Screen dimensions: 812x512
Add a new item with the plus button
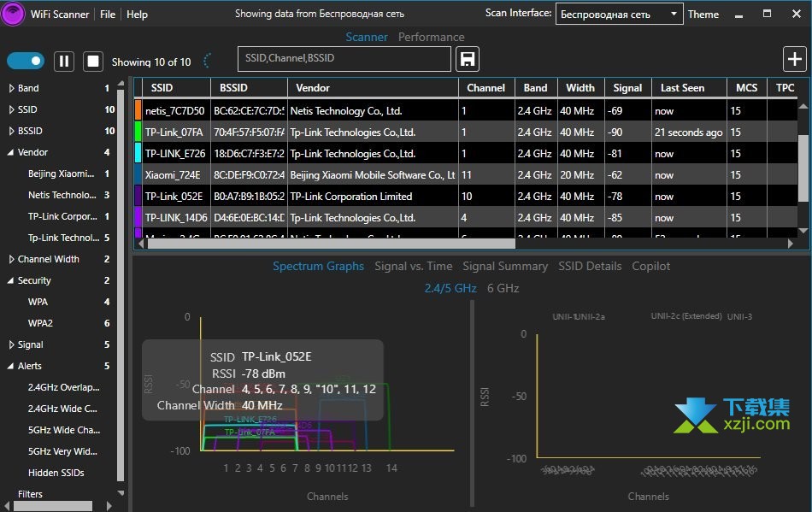pos(794,59)
